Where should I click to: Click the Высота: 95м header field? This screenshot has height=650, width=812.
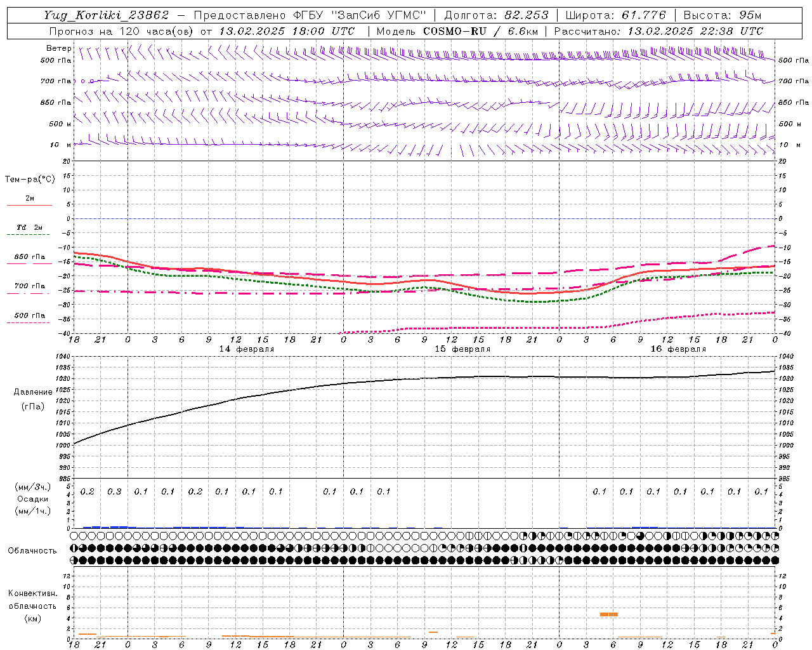coord(722,15)
